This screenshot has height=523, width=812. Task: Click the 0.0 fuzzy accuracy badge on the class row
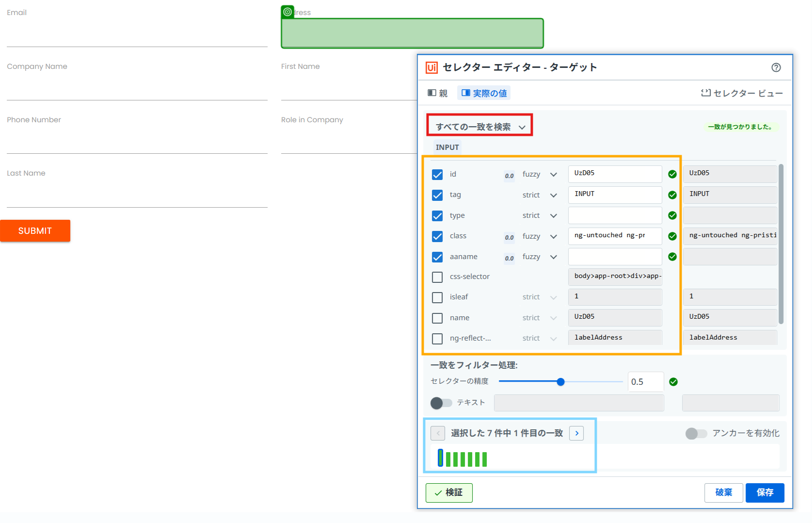point(509,237)
